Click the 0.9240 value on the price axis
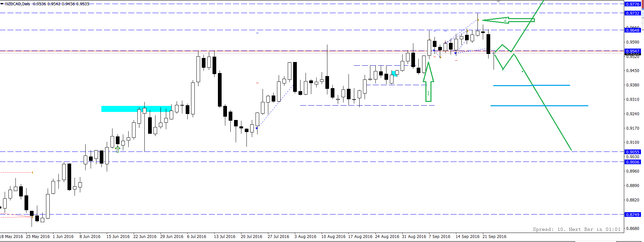The image size is (644, 242). coord(633,114)
